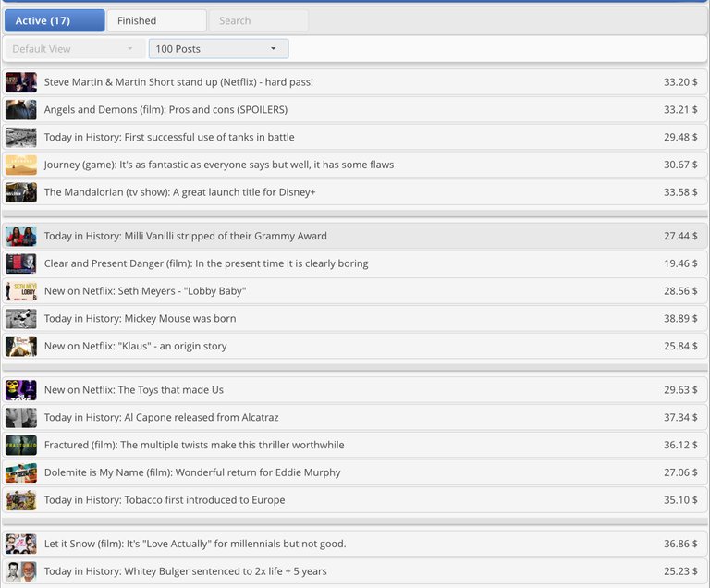Click the 27.44 $ payout value

coord(680,236)
